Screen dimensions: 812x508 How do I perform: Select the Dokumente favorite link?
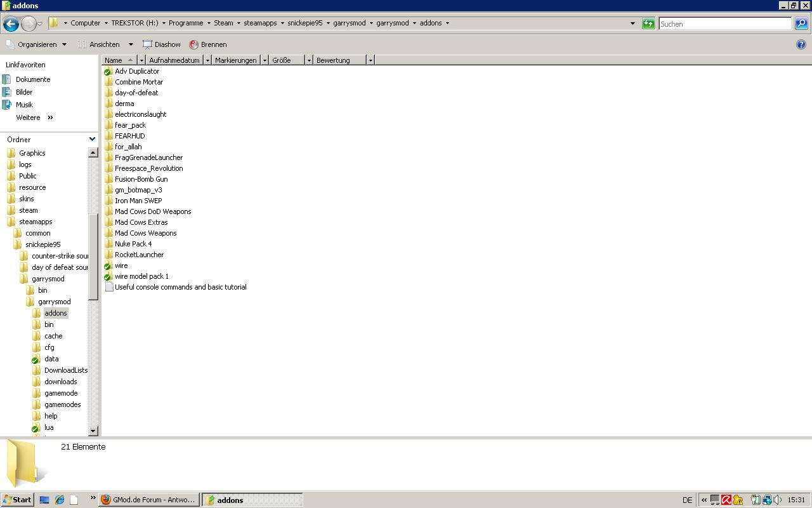coord(32,79)
